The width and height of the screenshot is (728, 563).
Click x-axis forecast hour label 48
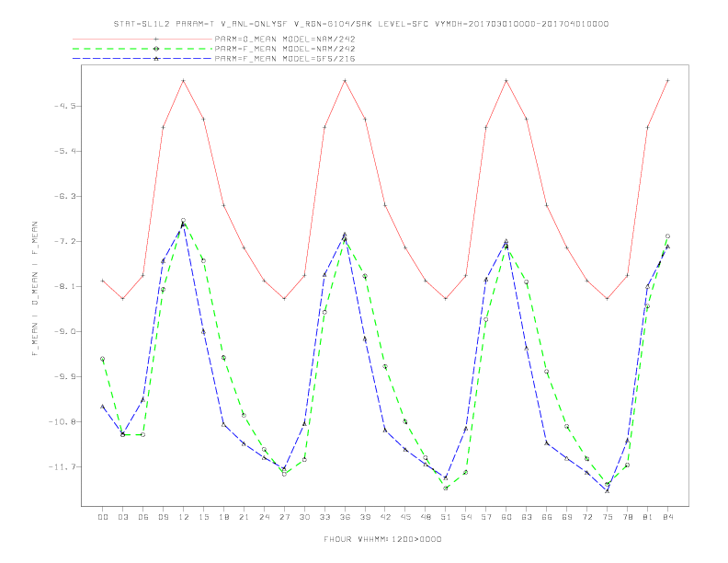[x=426, y=517]
